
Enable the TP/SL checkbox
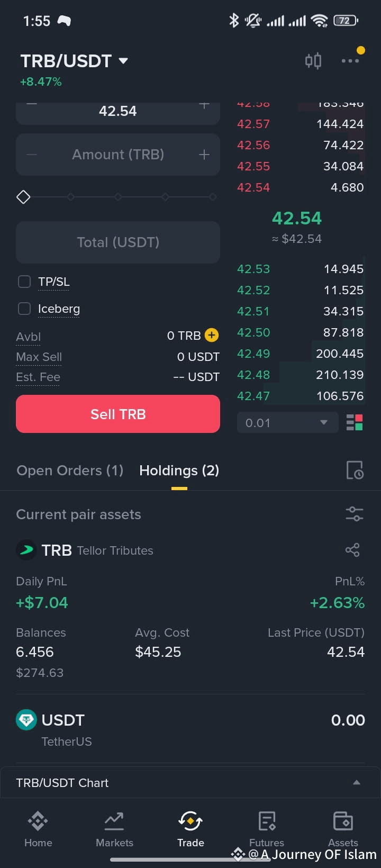pos(24,282)
